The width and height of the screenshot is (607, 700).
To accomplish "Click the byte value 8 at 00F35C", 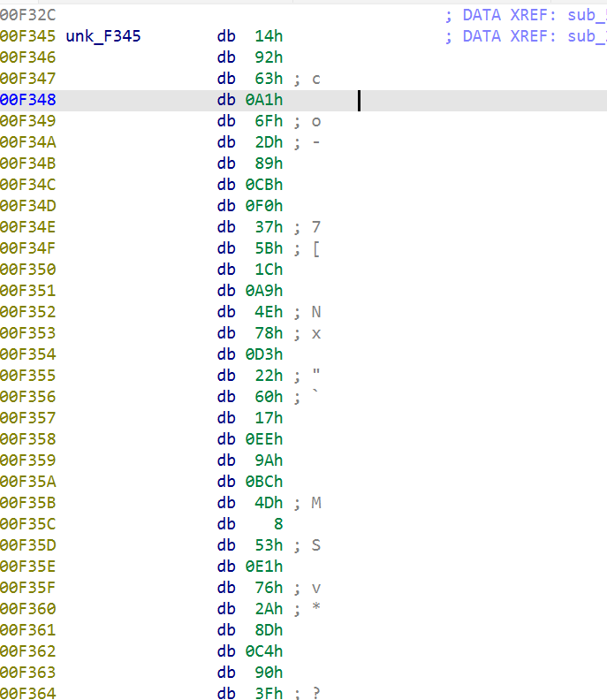I will tap(278, 524).
